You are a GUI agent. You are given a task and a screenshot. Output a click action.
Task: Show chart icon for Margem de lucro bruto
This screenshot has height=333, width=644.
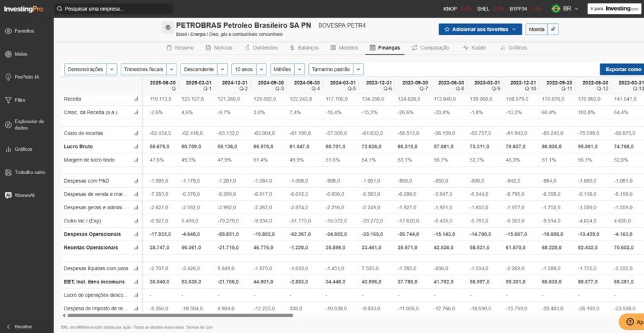coord(136,160)
